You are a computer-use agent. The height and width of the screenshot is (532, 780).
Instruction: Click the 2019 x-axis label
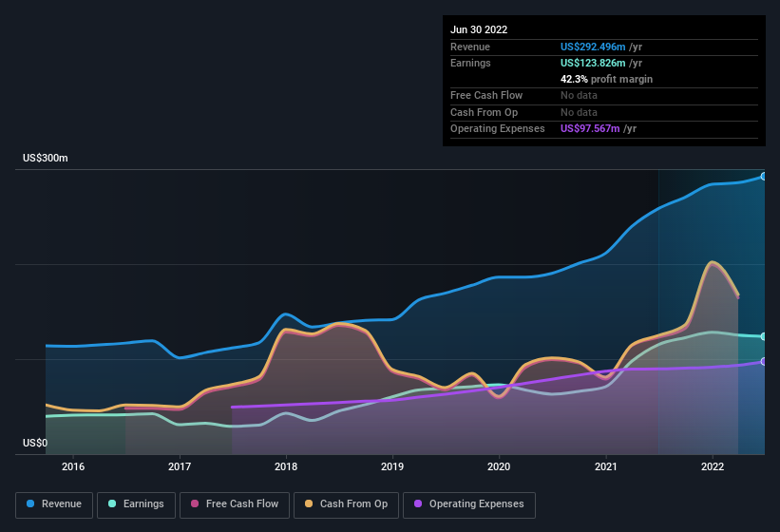[392, 466]
